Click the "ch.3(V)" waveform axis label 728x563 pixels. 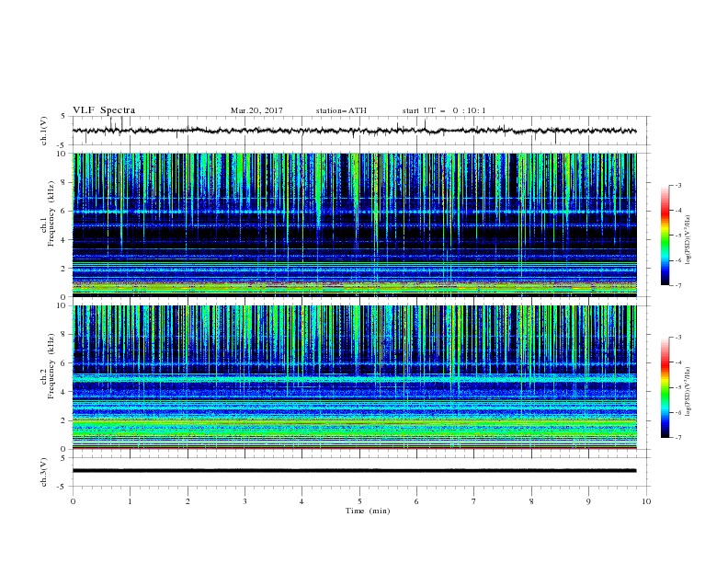coord(44,472)
